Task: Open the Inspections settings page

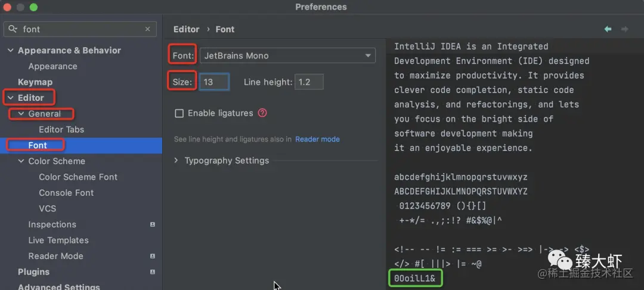Action: click(x=52, y=225)
